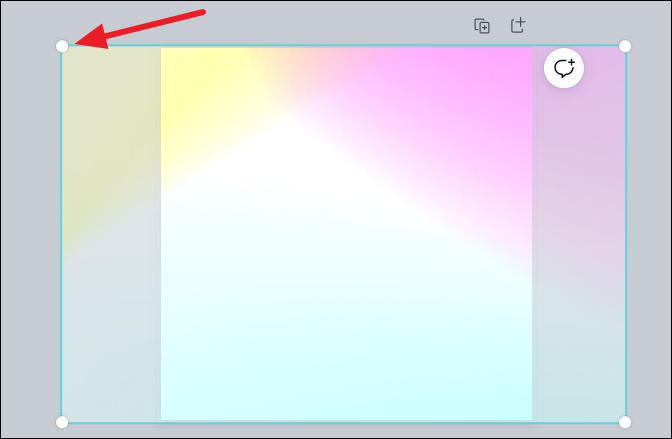The height and width of the screenshot is (439, 672).
Task: Click the right edge of the selection border
Action: click(x=626, y=234)
